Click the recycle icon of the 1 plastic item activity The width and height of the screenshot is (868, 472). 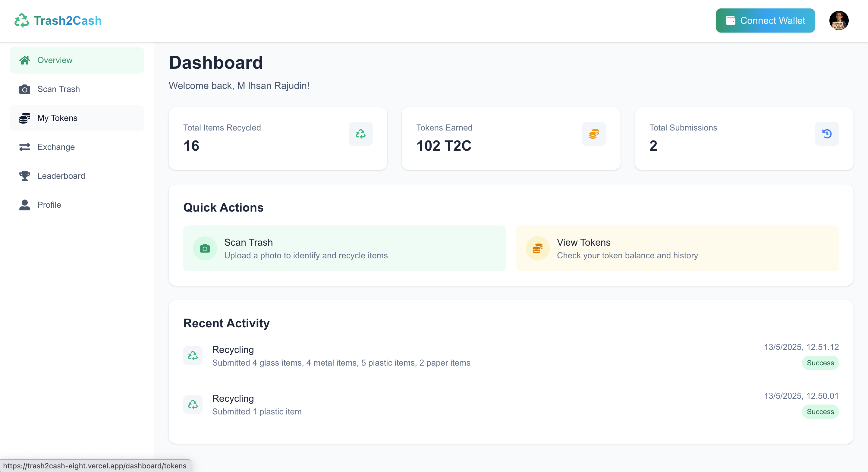point(193,404)
